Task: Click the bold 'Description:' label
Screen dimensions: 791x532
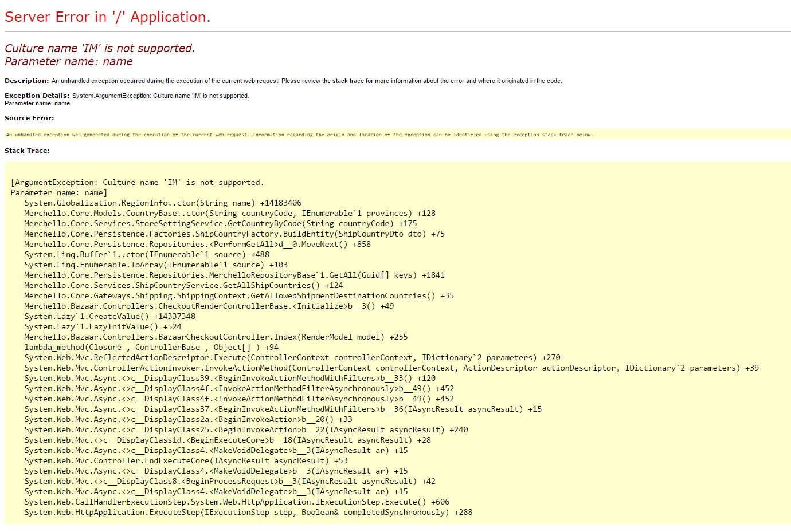Action: (26, 81)
